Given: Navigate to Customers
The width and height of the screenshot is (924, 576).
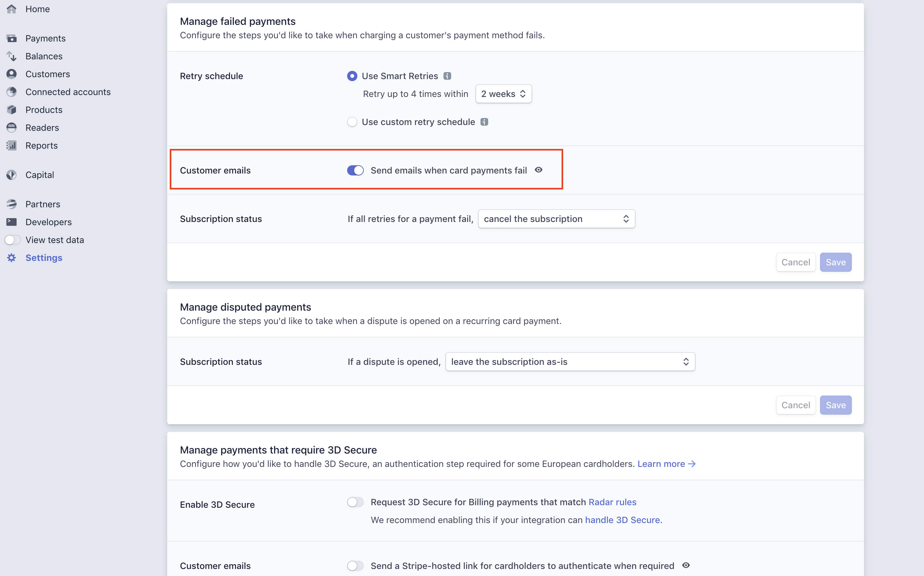Looking at the screenshot, I should 48,74.
